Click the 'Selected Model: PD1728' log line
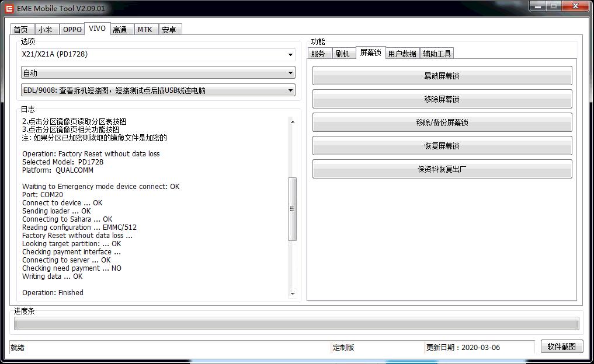Image resolution: width=594 pixels, height=364 pixels. point(62,162)
